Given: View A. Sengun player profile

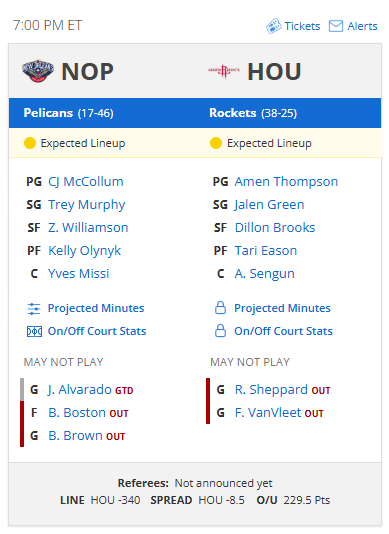Looking at the screenshot, I should click(264, 274).
